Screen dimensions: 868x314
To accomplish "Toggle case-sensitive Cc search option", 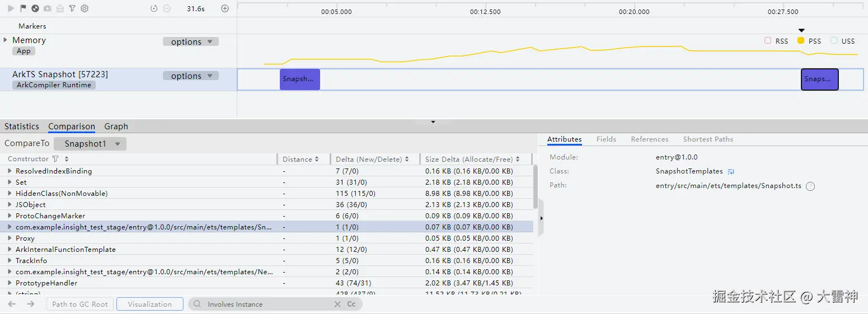I will (351, 304).
